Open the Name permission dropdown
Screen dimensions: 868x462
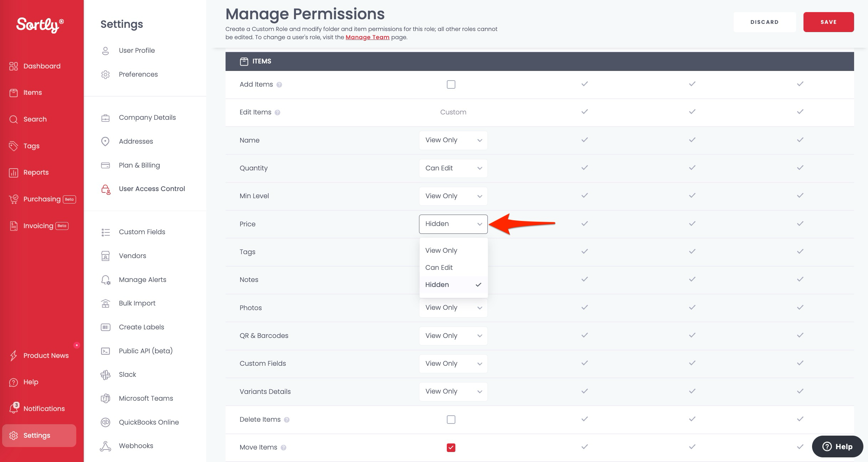pos(453,140)
